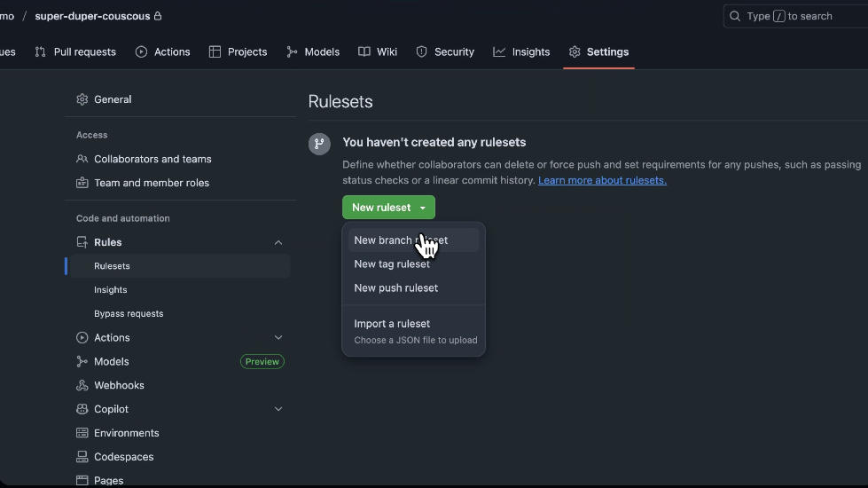Click the Rules sidebar icon
868x488 pixels.
coord(82,242)
